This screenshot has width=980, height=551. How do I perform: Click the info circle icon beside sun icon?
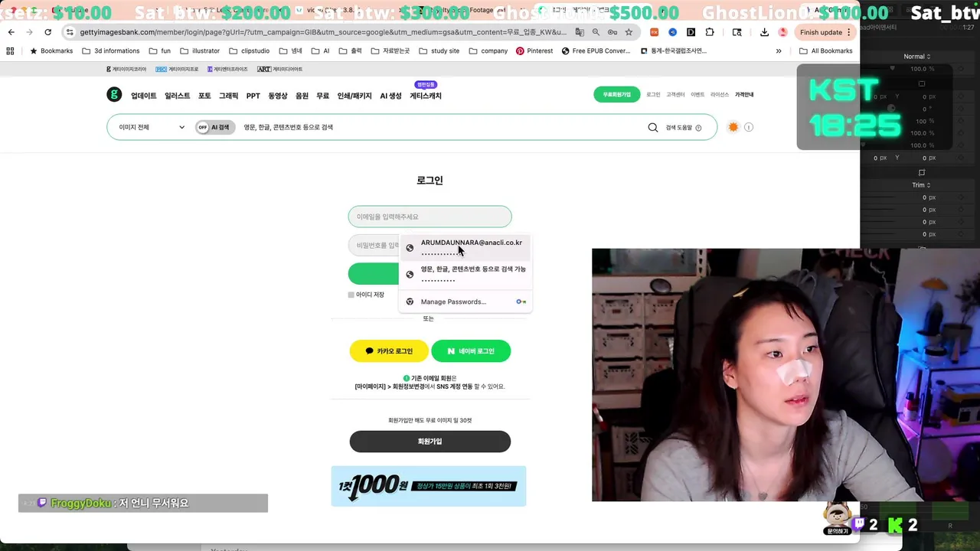[x=749, y=127]
